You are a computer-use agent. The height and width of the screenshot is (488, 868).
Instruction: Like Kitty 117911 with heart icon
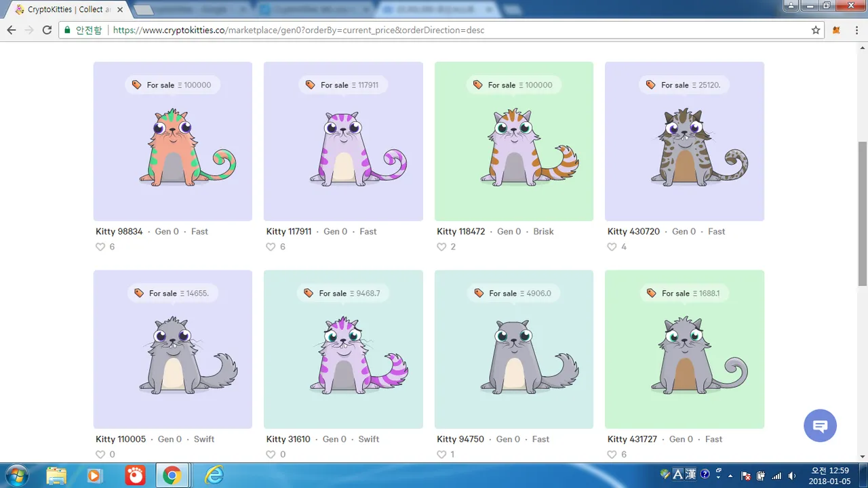pyautogui.click(x=271, y=247)
